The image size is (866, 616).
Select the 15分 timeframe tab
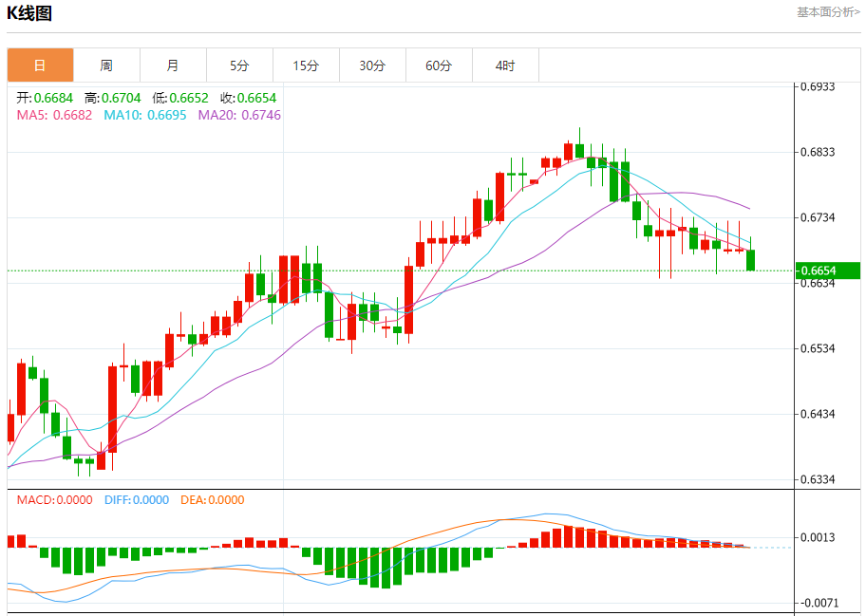point(306,65)
